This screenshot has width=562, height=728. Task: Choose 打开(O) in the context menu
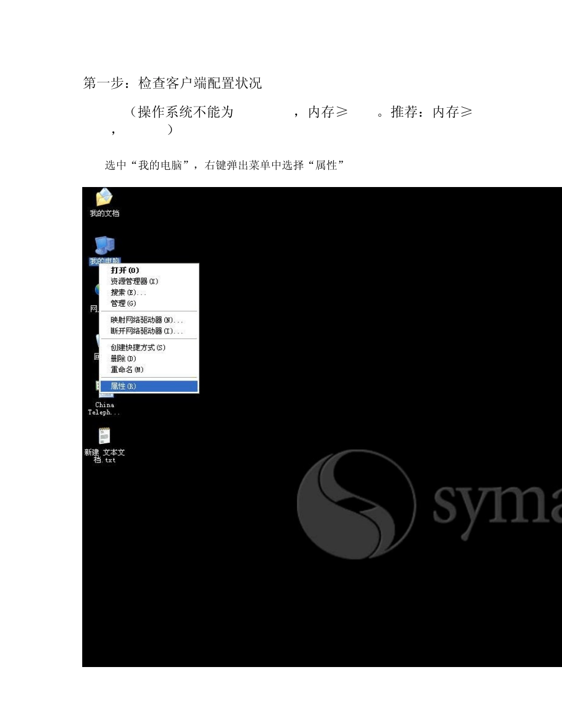(148, 270)
